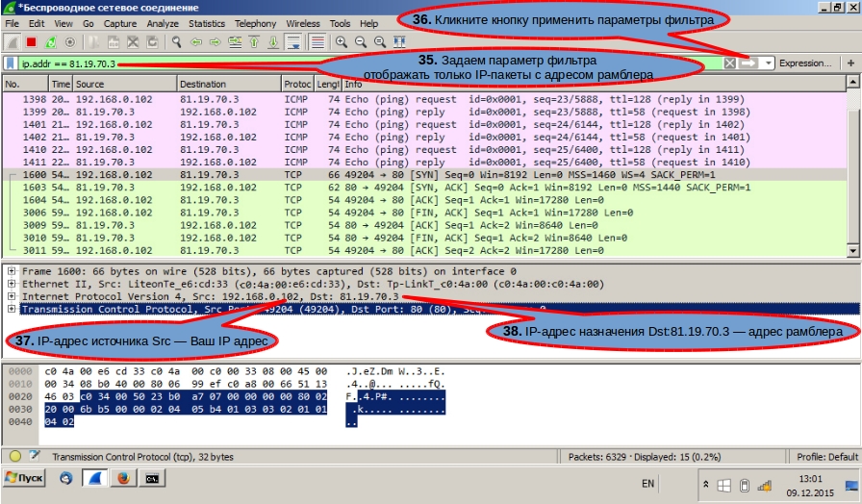The height and width of the screenshot is (504, 862).
Task: Click the packet list scrollbar down arrow
Action: click(852, 251)
